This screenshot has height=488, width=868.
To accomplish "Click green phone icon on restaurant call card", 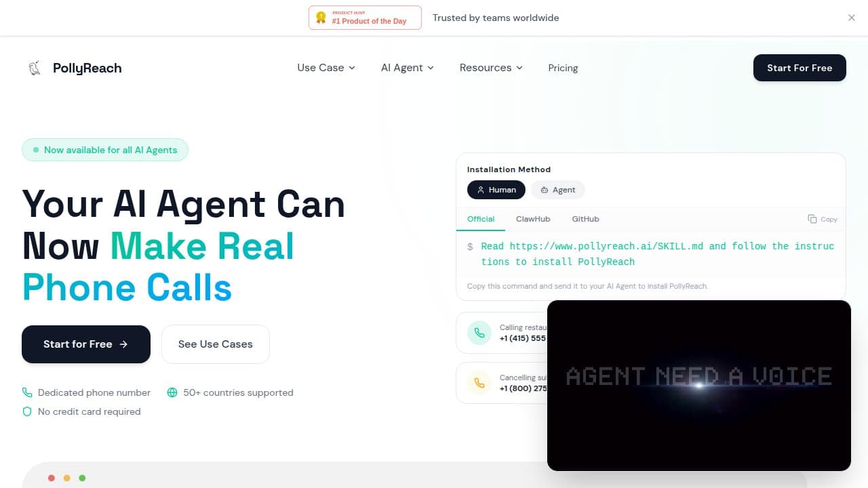I will click(x=479, y=333).
